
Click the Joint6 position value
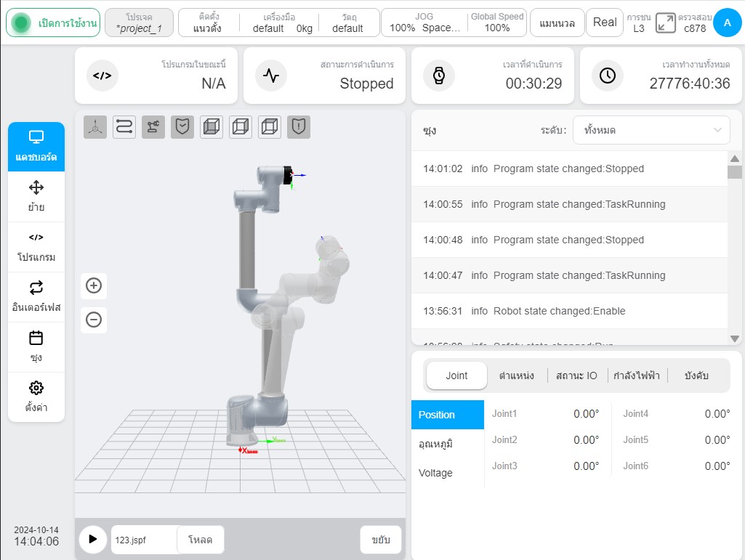(717, 466)
